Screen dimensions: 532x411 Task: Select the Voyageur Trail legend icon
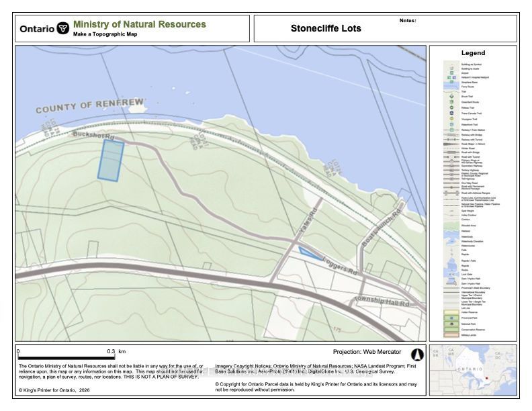451,119
